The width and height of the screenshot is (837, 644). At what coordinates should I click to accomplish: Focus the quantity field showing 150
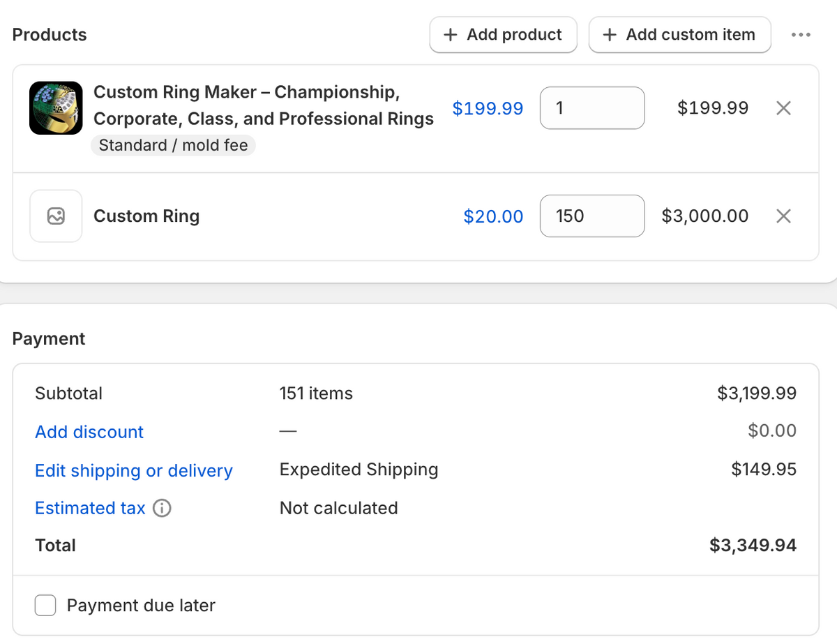coord(592,216)
